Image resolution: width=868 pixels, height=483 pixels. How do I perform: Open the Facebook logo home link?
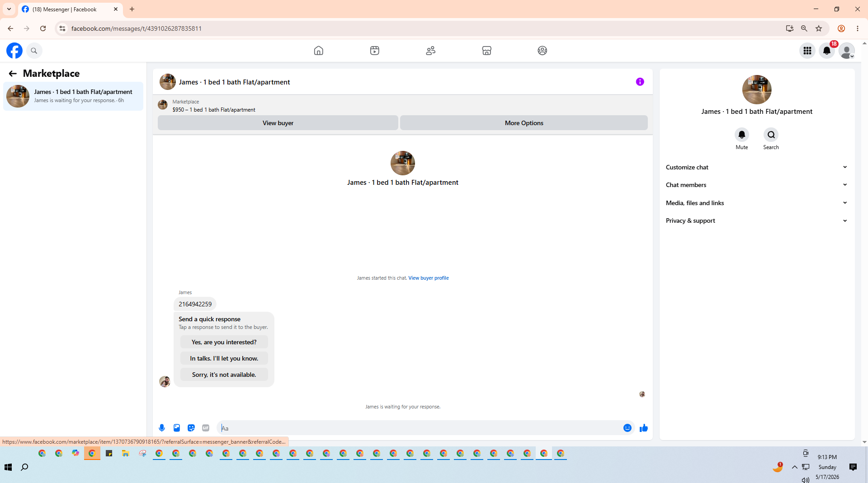click(x=14, y=51)
